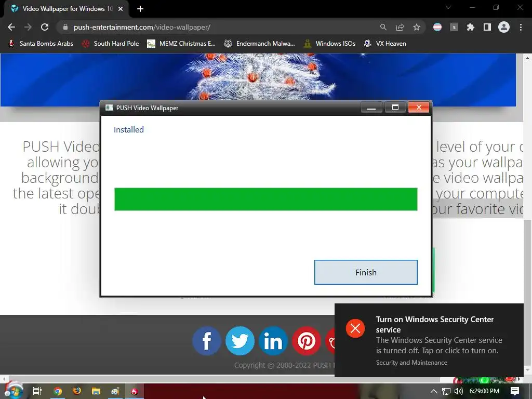Open the Windows Start button
The width and height of the screenshot is (532, 399).
pyautogui.click(x=13, y=391)
